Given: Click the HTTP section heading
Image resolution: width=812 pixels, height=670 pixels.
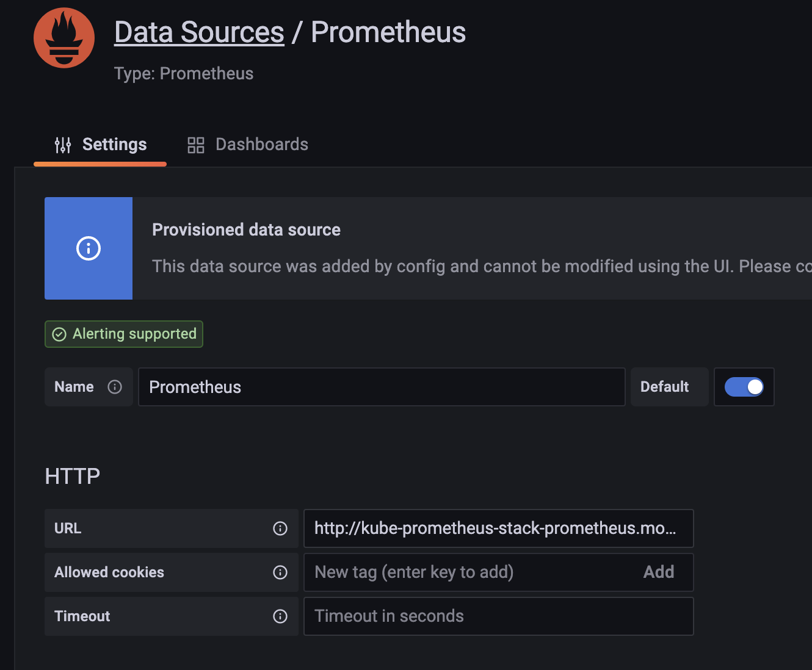Looking at the screenshot, I should click(73, 476).
